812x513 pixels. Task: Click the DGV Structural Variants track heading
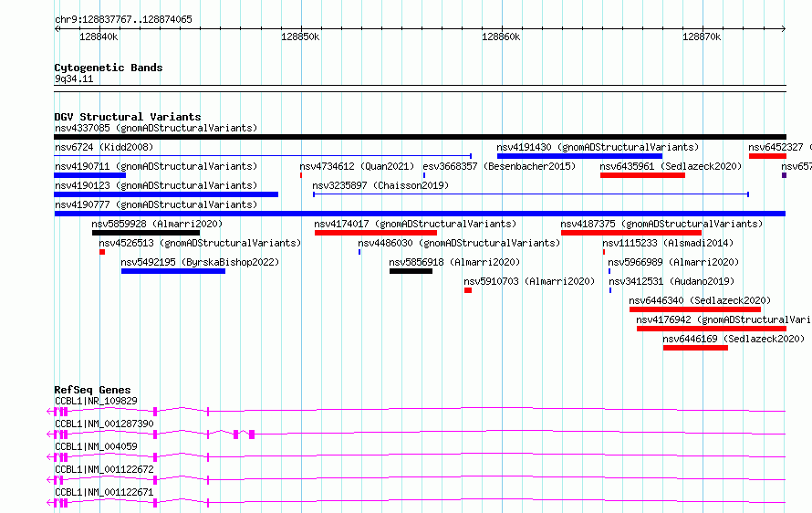[x=128, y=117]
